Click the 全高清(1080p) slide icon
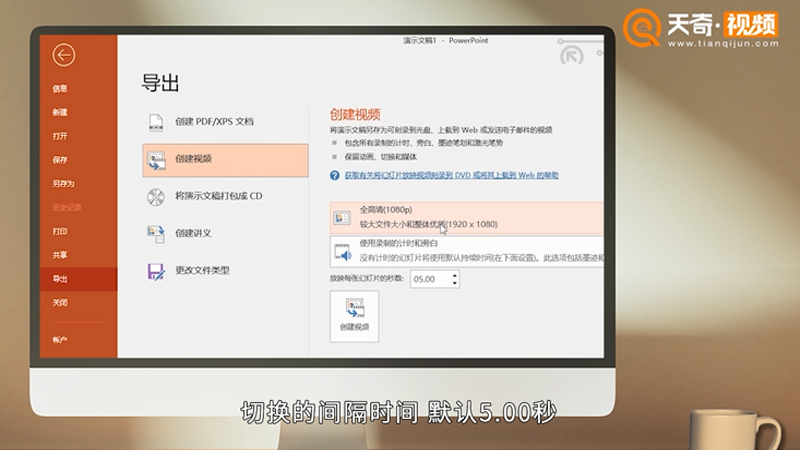Viewport: 800px width, 450px height. [342, 218]
